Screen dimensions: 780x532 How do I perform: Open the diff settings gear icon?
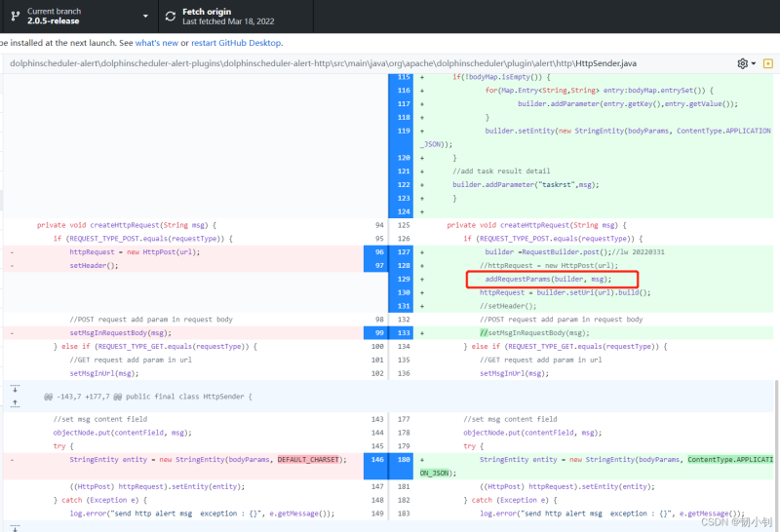[743, 63]
